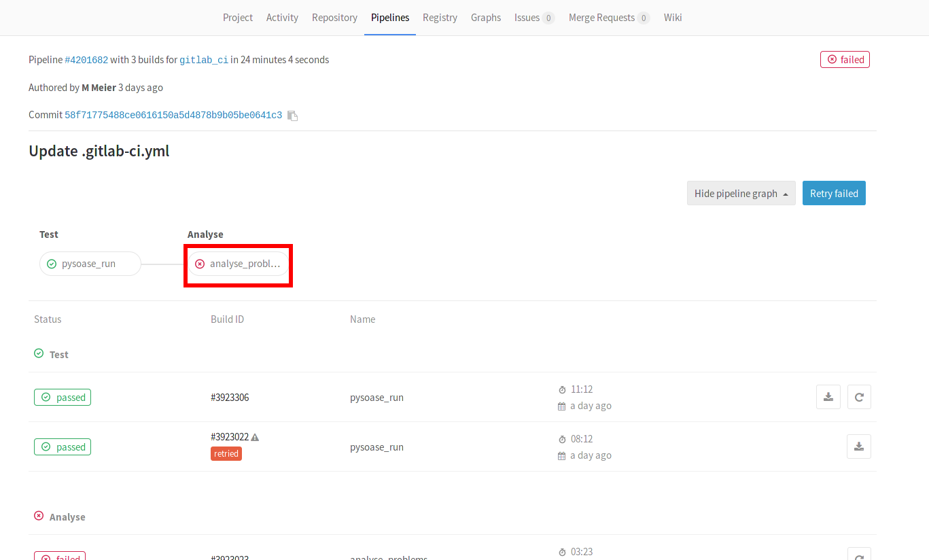Image resolution: width=929 pixels, height=560 pixels.
Task: Collapse the graph with Hide pipeline graph
Action: pos(741,193)
